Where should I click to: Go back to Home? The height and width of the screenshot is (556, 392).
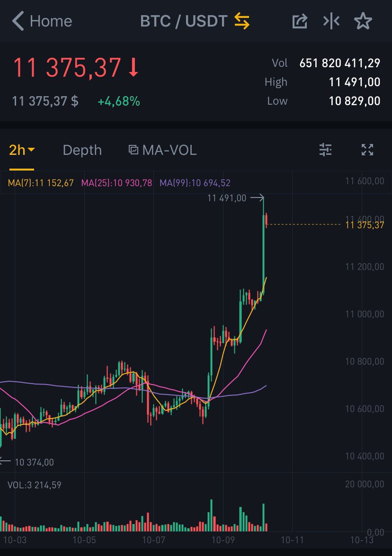click(51, 21)
